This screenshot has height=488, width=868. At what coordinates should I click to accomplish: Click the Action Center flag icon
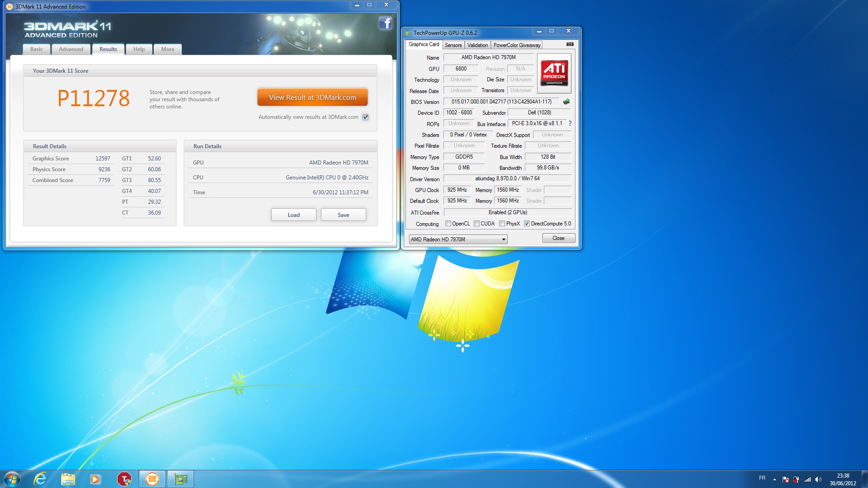click(785, 479)
